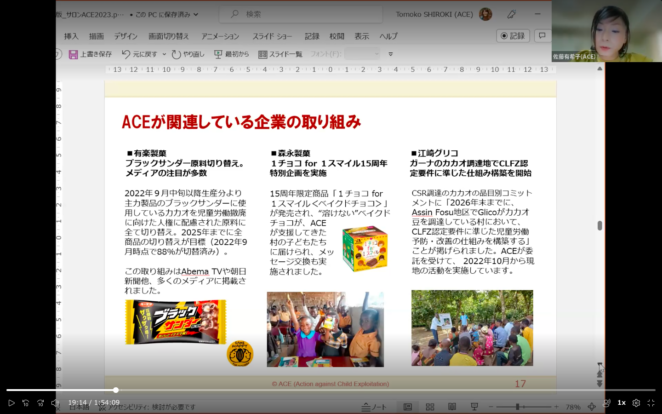Screen dimensions: 662x414
Task: Open the 挿入 ribbon tab
Action: click(71, 36)
